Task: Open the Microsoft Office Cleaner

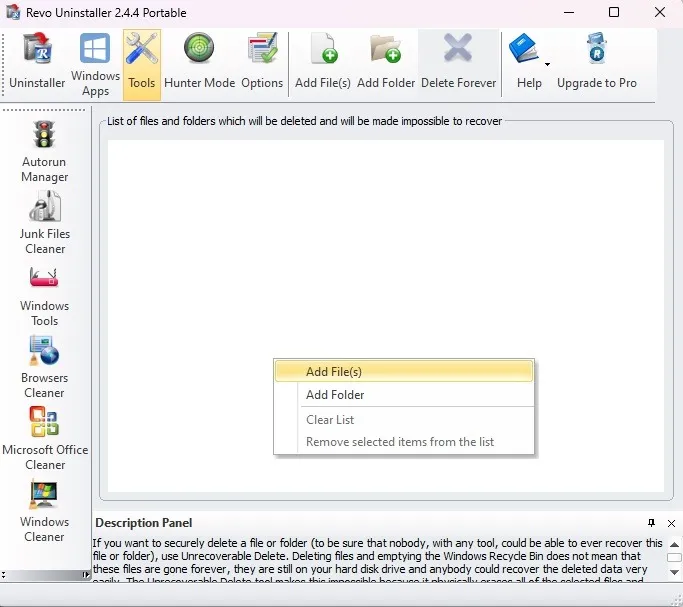Action: coord(45,439)
